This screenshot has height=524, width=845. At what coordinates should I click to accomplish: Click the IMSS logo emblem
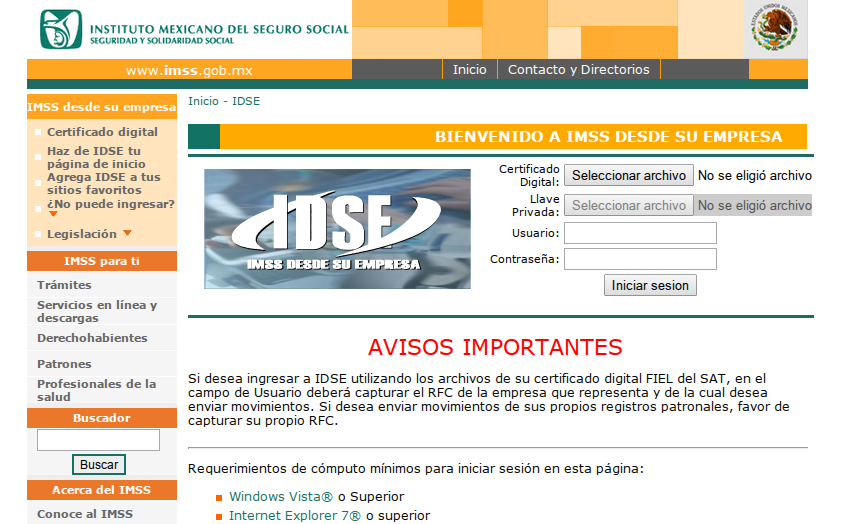tap(61, 29)
